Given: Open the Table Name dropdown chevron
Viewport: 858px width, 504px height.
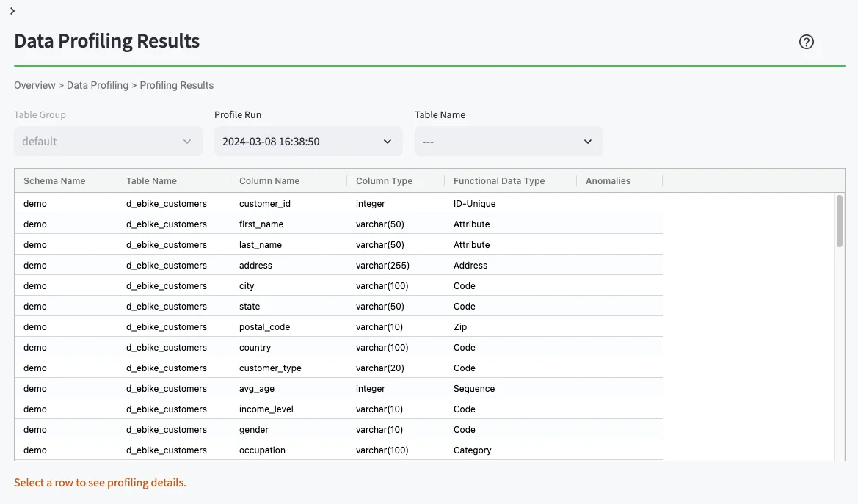Looking at the screenshot, I should (587, 141).
